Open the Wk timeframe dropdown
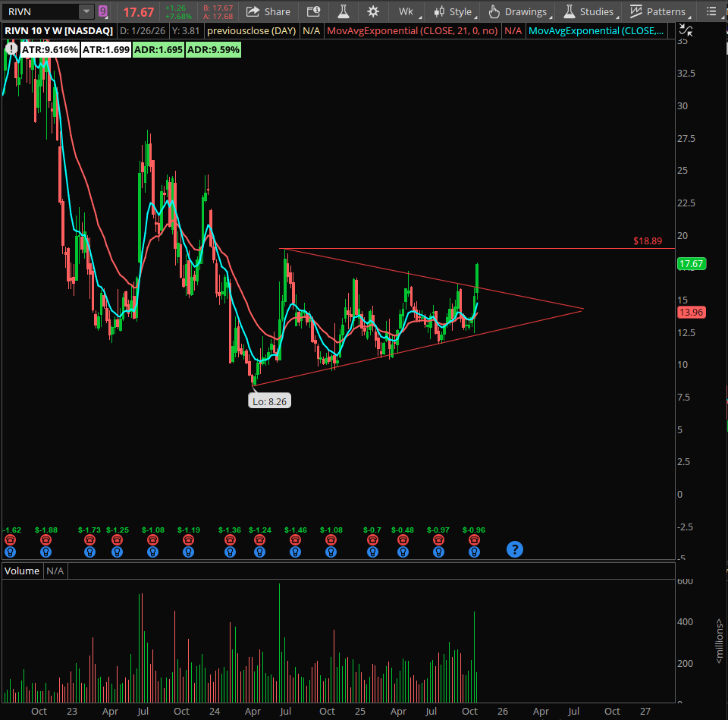 click(x=407, y=11)
